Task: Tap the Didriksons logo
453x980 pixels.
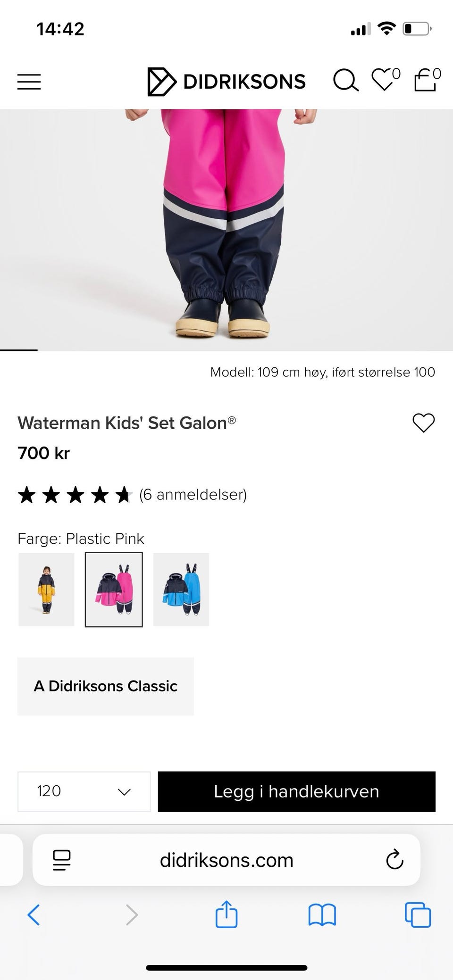Action: pos(226,82)
